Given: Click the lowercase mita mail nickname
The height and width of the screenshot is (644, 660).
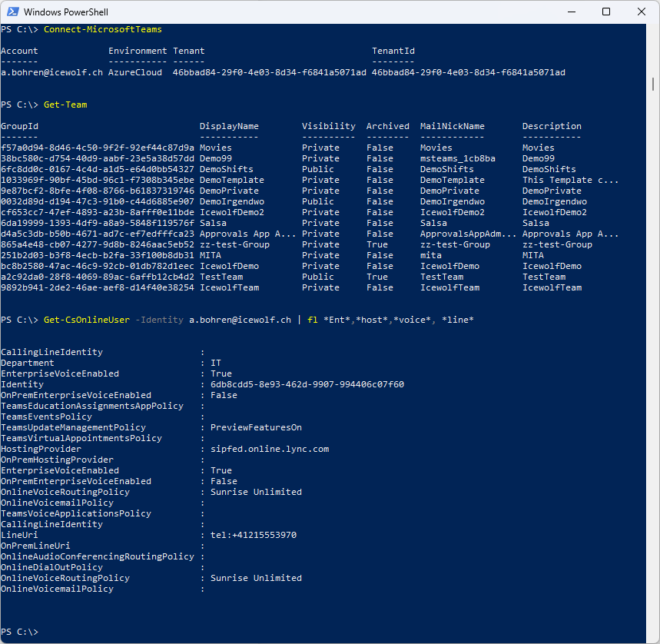Looking at the screenshot, I should click(430, 255).
